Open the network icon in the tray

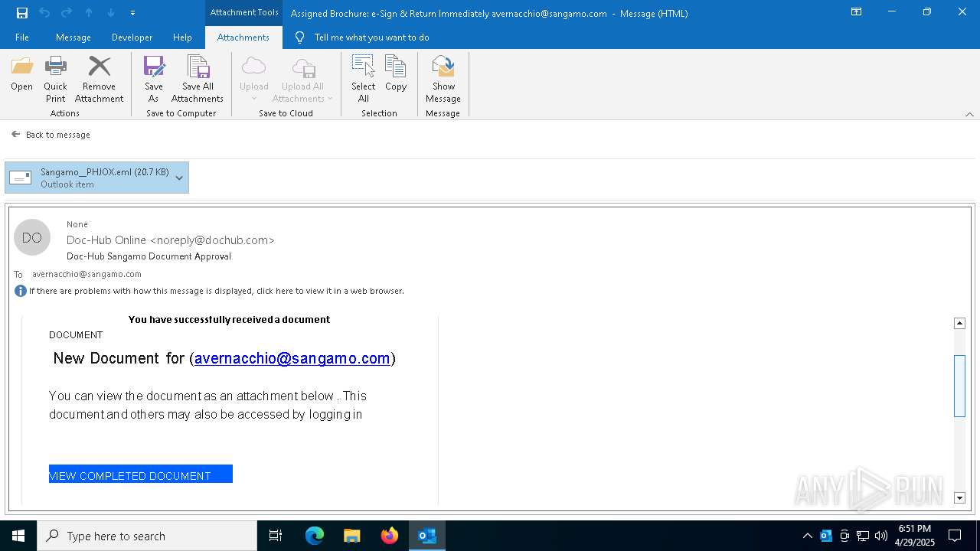click(x=863, y=536)
